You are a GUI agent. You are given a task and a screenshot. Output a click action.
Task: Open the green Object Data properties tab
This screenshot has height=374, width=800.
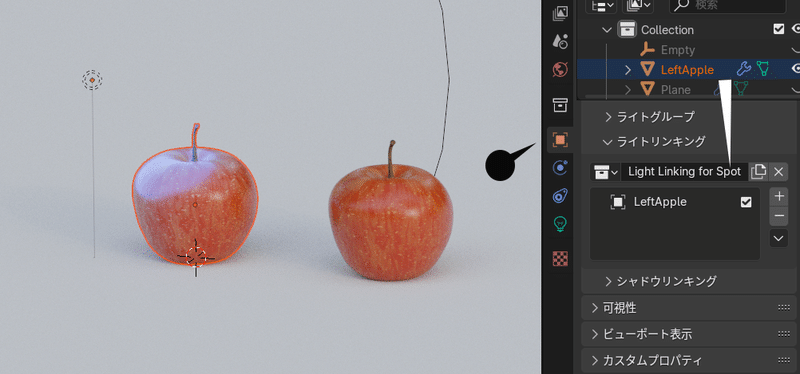(x=561, y=223)
